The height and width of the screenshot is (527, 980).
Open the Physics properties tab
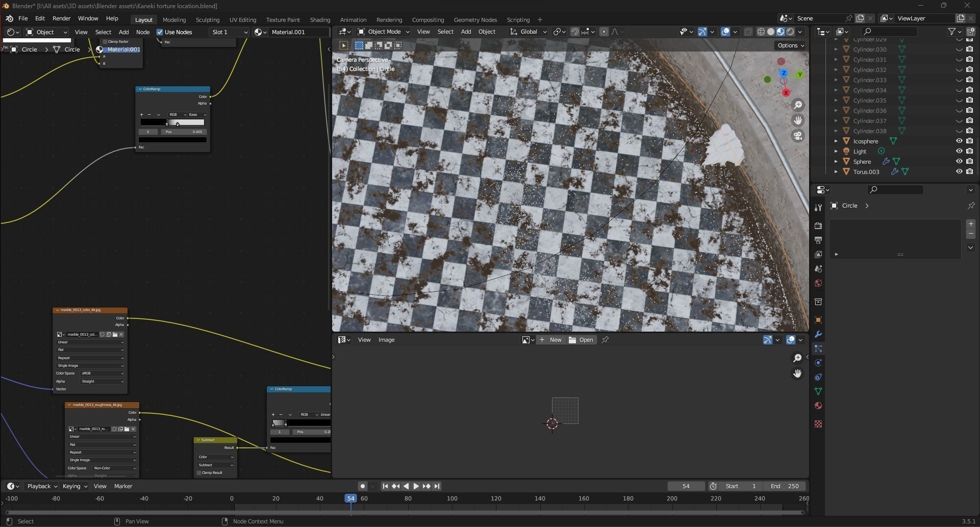pos(818,363)
